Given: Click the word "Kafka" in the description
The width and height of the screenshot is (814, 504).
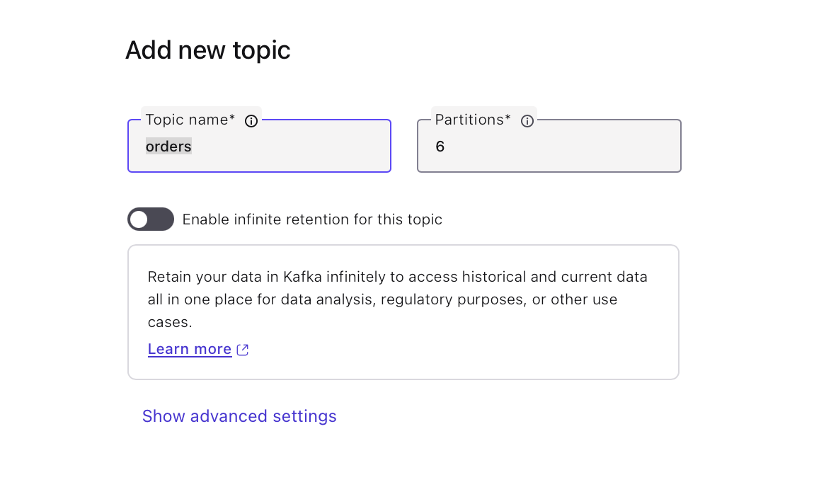Looking at the screenshot, I should point(303,277).
